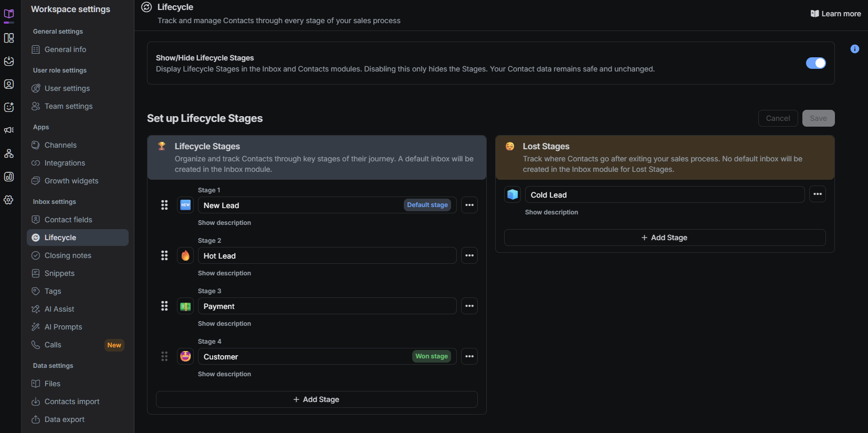Open Contacts import settings
This screenshot has height=433, width=868.
coord(78,401)
